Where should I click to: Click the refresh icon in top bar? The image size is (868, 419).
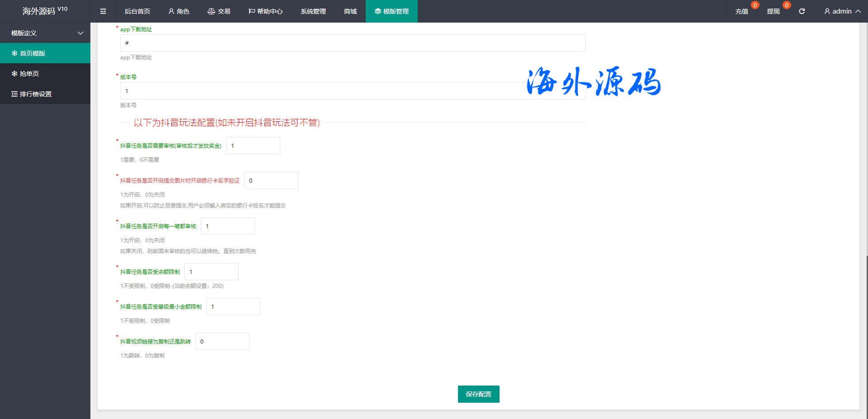click(802, 11)
